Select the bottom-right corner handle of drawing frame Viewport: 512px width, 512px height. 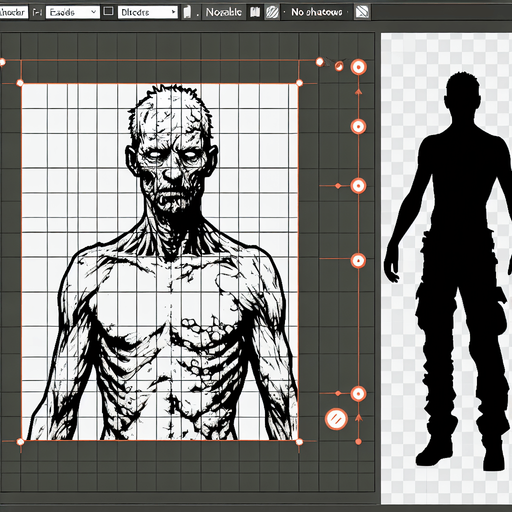299,442
